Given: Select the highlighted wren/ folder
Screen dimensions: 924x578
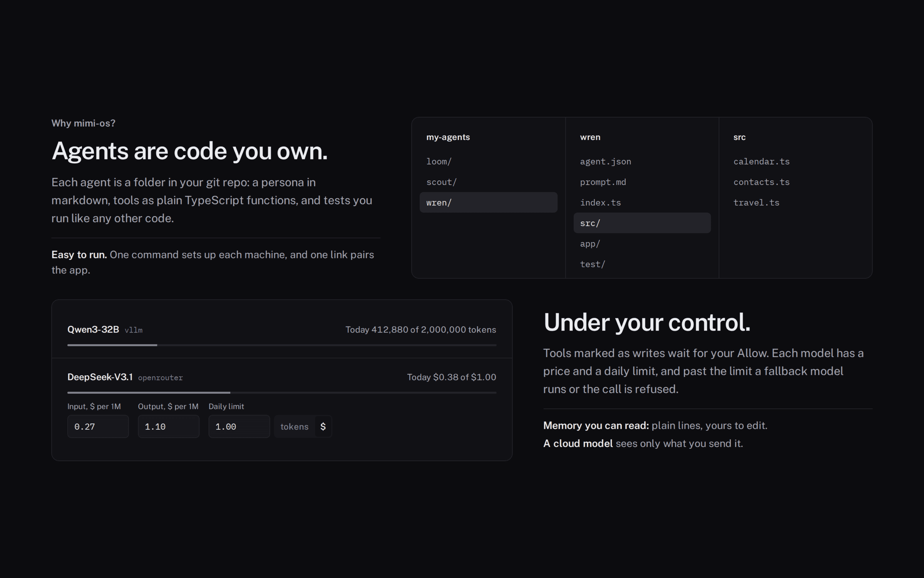Looking at the screenshot, I should [x=488, y=202].
